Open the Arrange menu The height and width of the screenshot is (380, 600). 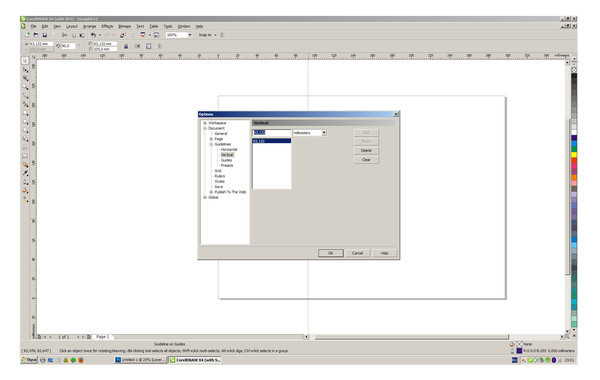(90, 26)
